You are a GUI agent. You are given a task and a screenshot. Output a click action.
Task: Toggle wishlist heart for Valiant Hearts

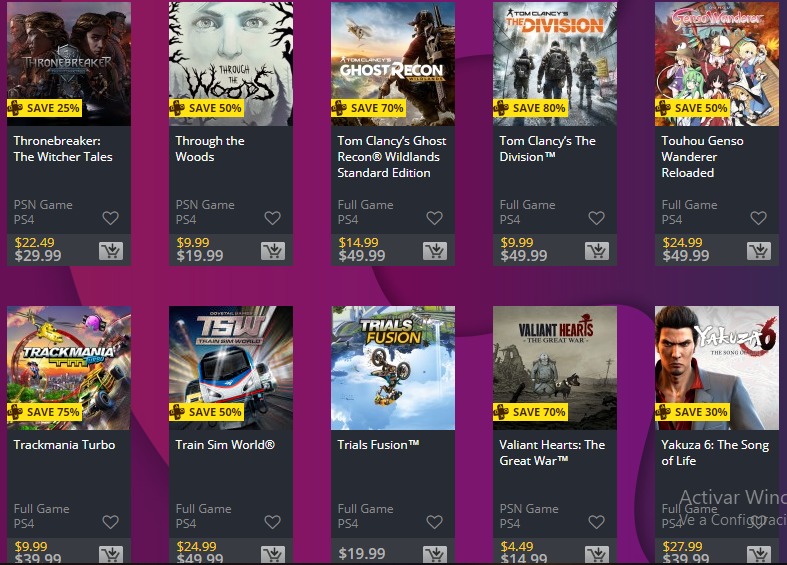pyautogui.click(x=596, y=522)
